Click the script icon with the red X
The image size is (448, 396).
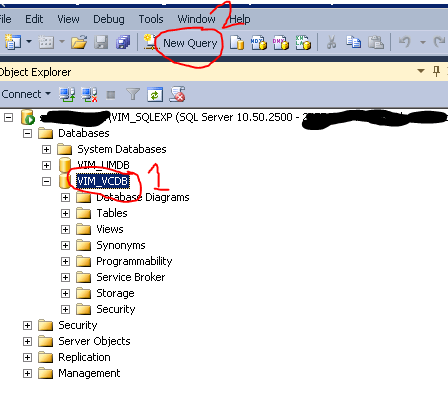pyautogui.click(x=177, y=94)
